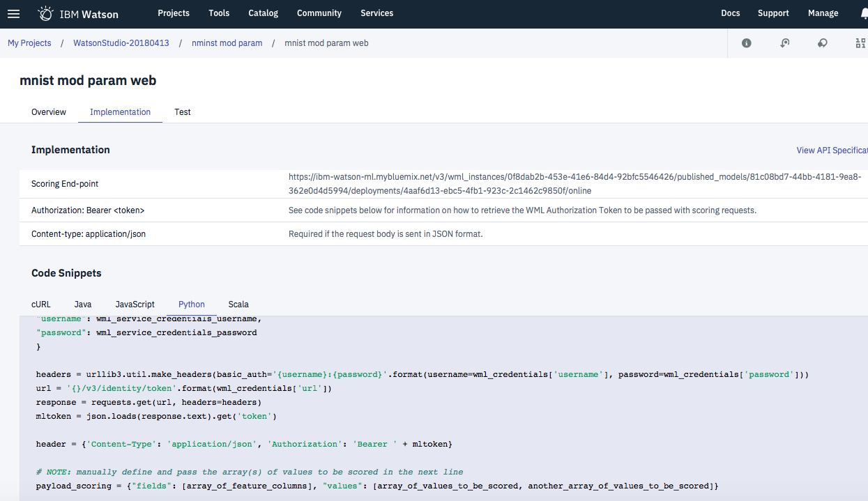Click the binary data panel icon
The image size is (868, 501).
pyautogui.click(x=860, y=43)
